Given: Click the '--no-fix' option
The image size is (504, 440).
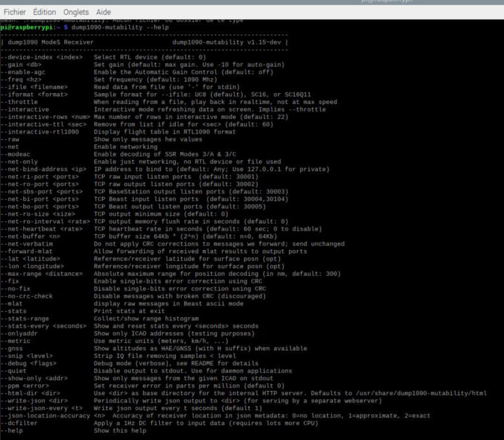Looking at the screenshot, I should (15, 289).
